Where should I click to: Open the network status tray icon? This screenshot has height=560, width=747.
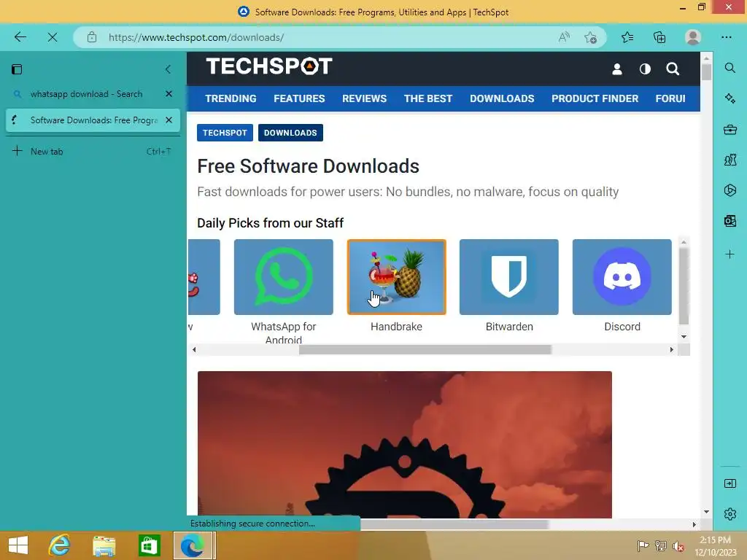pos(661,546)
